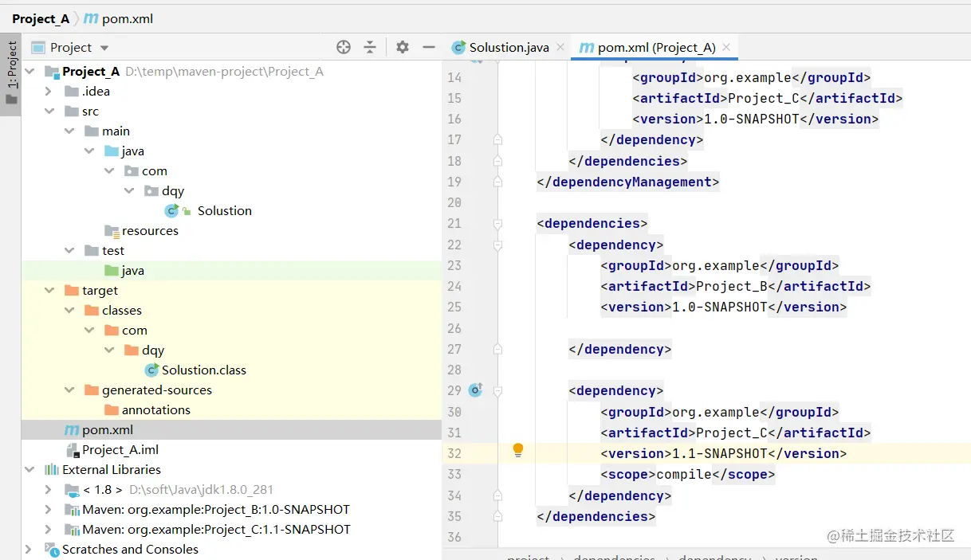
Task: Open Project panel settings gear
Action: click(403, 47)
